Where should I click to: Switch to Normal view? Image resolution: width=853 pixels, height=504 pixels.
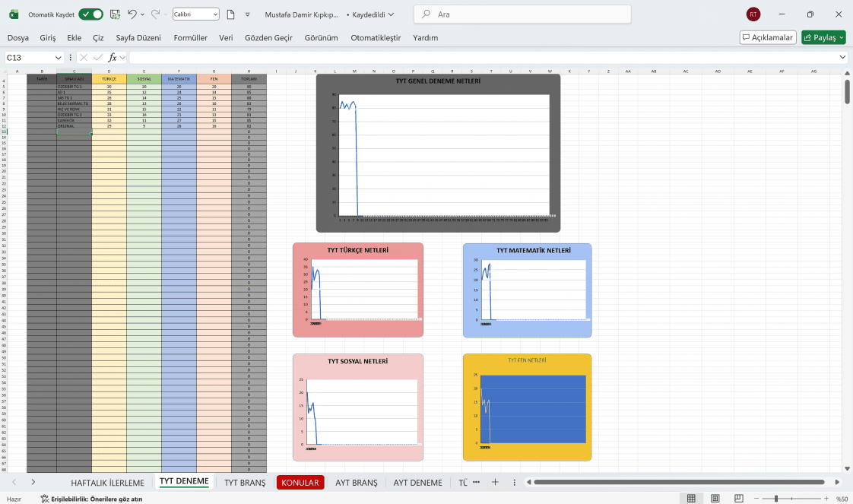[x=691, y=499]
